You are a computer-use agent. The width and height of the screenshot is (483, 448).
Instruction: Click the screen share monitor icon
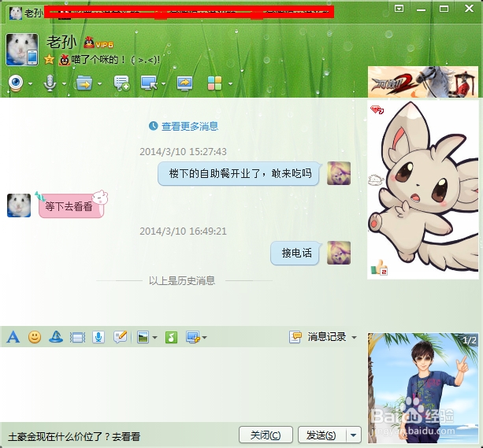pyautogui.click(x=184, y=83)
